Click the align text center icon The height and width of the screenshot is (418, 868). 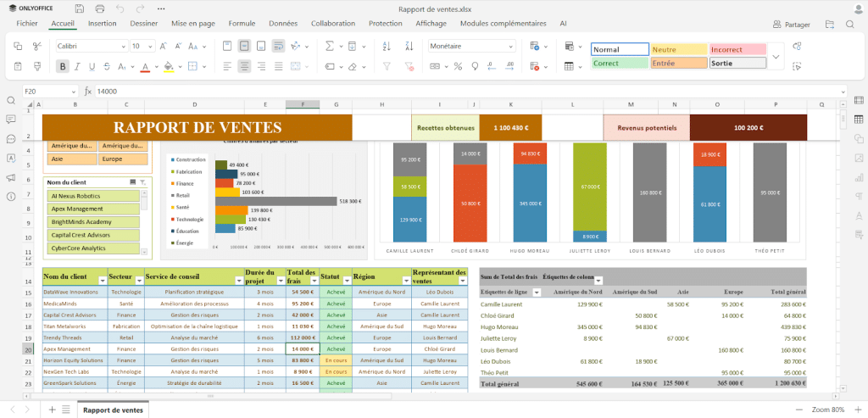pyautogui.click(x=244, y=65)
